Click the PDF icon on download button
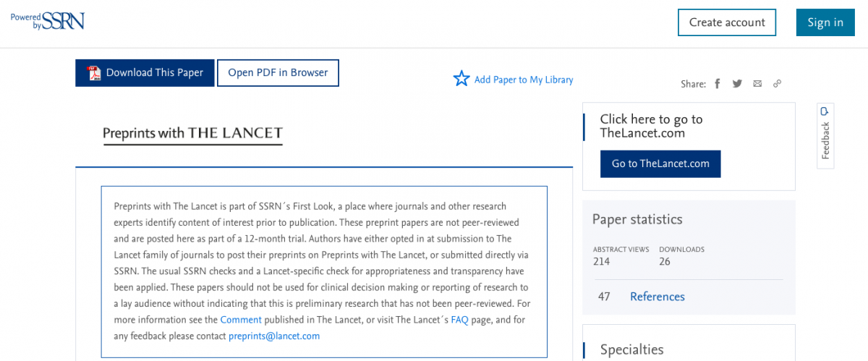868x361 pixels. coord(94,73)
